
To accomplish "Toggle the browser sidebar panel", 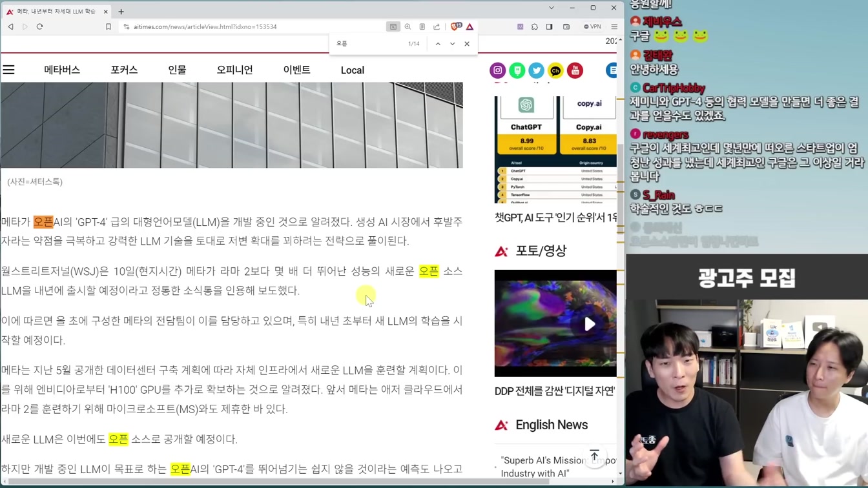I will 549,26.
